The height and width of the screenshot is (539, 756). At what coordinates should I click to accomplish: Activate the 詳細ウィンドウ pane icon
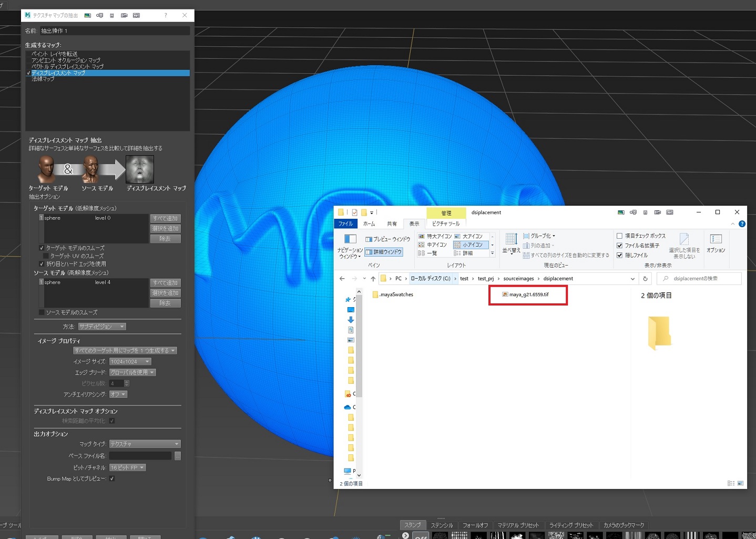coord(384,252)
